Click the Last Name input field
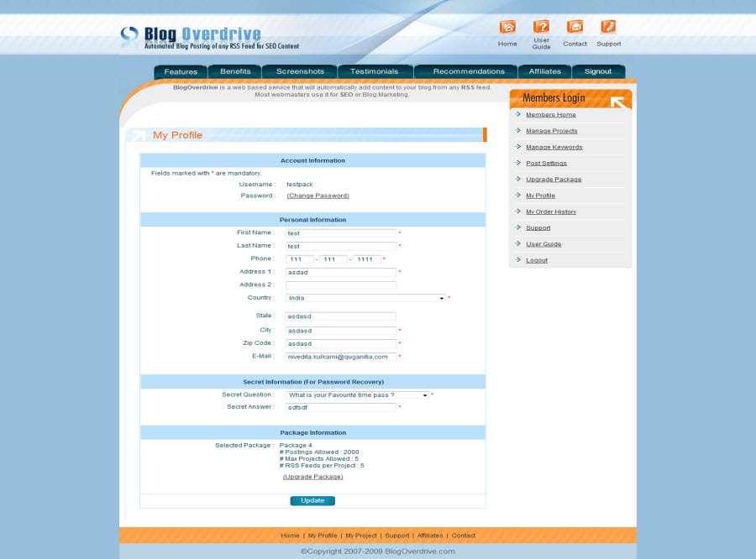756x559 pixels. click(341, 246)
